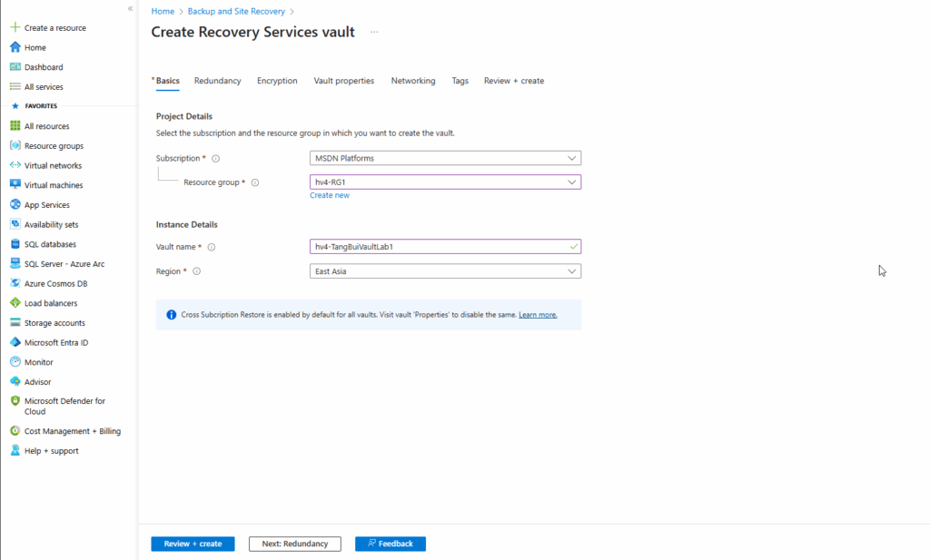This screenshot has height=560, width=930.
Task: Click the Home breadcrumb link
Action: [163, 11]
